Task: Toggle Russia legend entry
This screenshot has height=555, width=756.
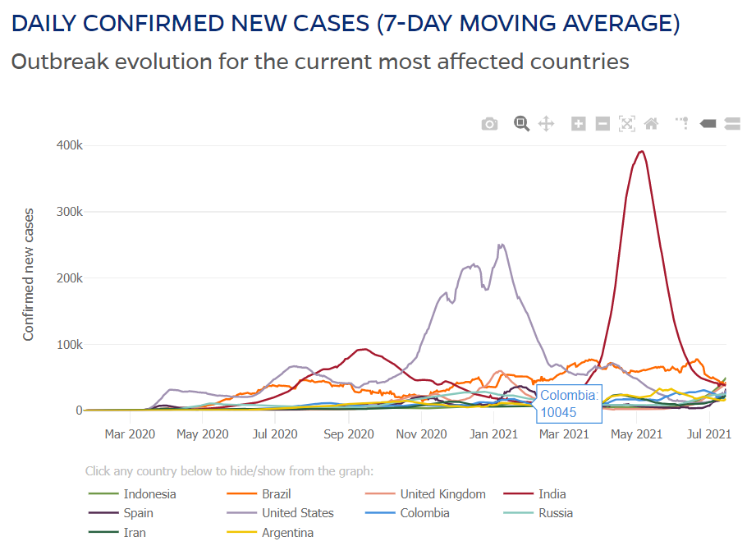Action: 538,513
